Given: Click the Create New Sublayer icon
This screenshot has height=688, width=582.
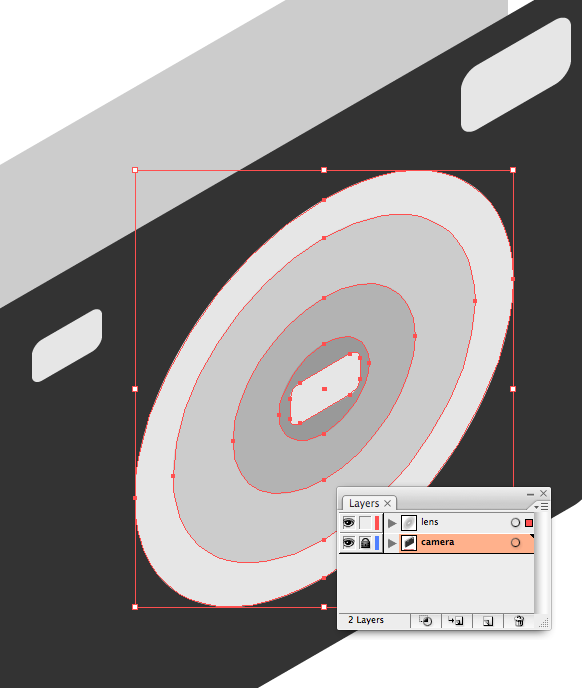Looking at the screenshot, I should click(456, 621).
